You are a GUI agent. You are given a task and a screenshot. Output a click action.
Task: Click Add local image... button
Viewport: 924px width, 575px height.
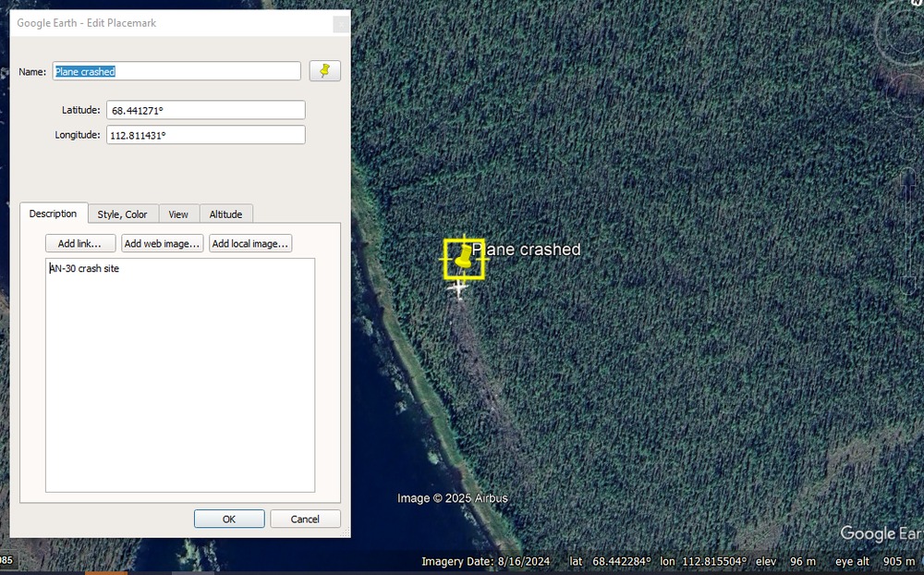[x=250, y=243]
